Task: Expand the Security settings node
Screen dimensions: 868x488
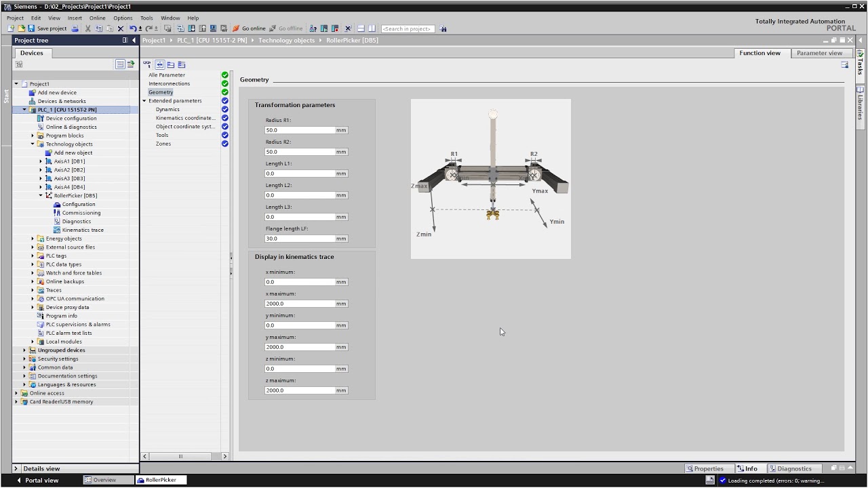Action: click(x=24, y=359)
